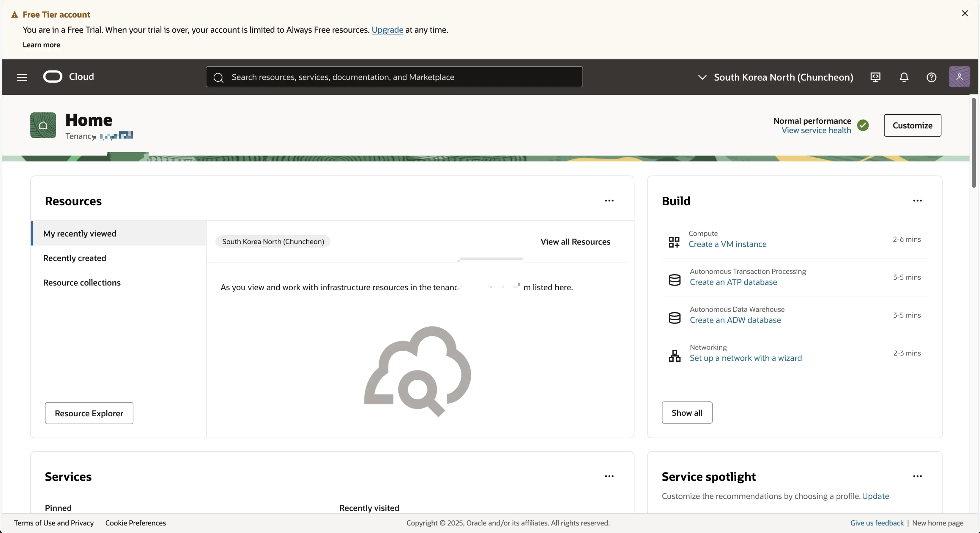Image resolution: width=980 pixels, height=533 pixels.
Task: Click the Resource Explorer button
Action: (x=89, y=413)
